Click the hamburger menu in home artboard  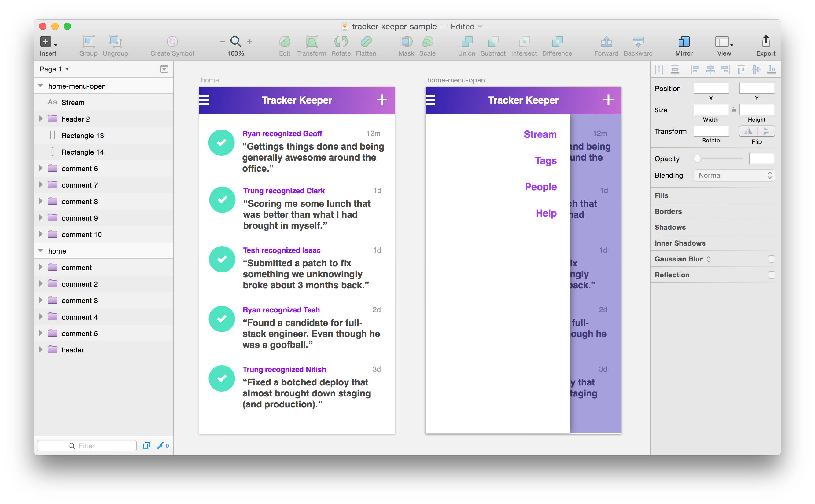[204, 100]
